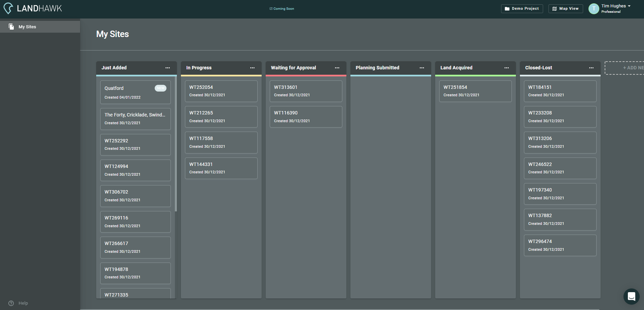Select My Sites in the sidebar
Viewport: 644px width, 310px height.
tap(27, 26)
